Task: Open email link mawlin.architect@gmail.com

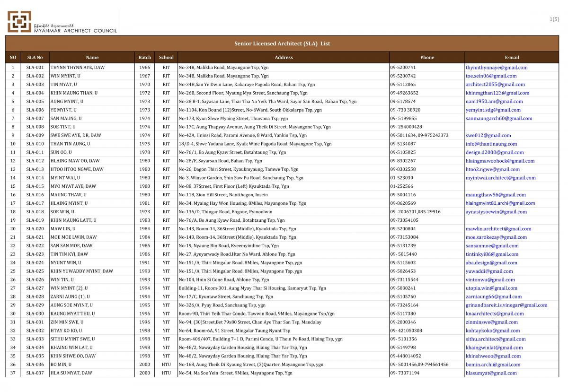Action: click(498, 229)
